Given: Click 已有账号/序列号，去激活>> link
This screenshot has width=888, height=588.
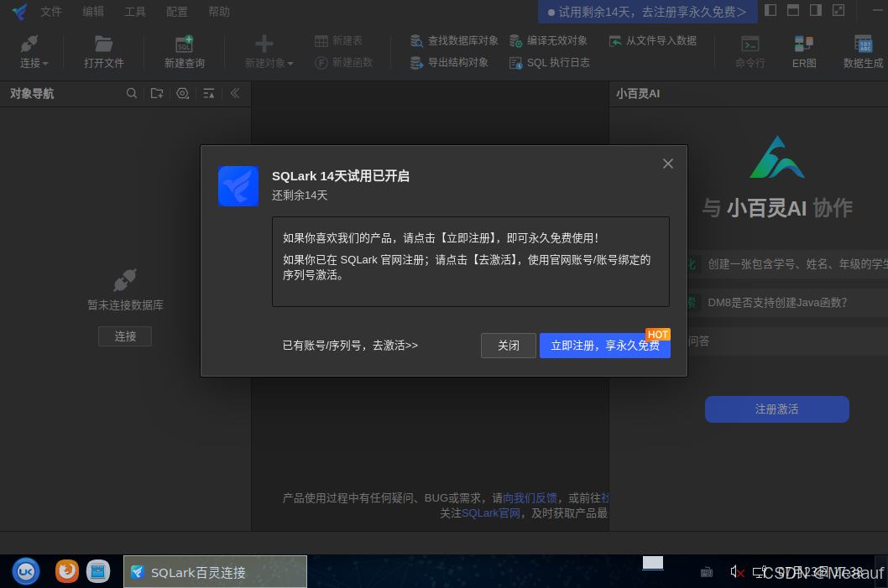Looking at the screenshot, I should (350, 346).
